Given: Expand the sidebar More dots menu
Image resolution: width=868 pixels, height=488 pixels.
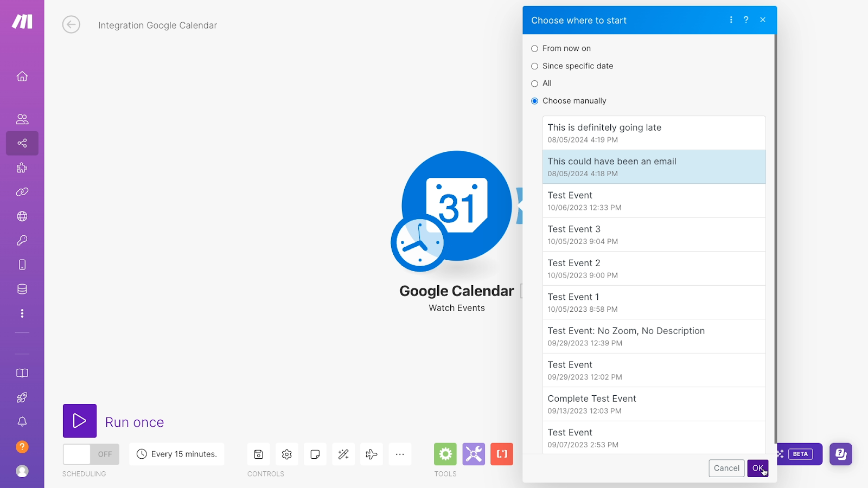Looking at the screenshot, I should (x=22, y=313).
